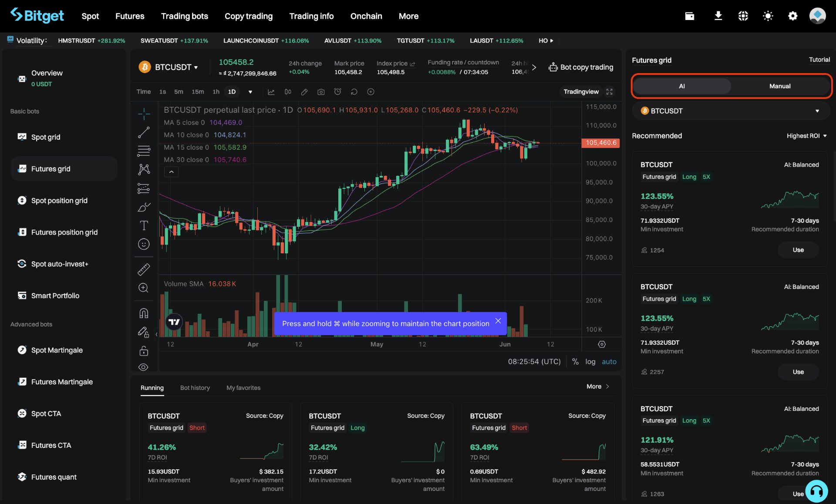Open the Futures grid Tutorial link
Viewport: 836px width, 504px height.
pyautogui.click(x=819, y=60)
